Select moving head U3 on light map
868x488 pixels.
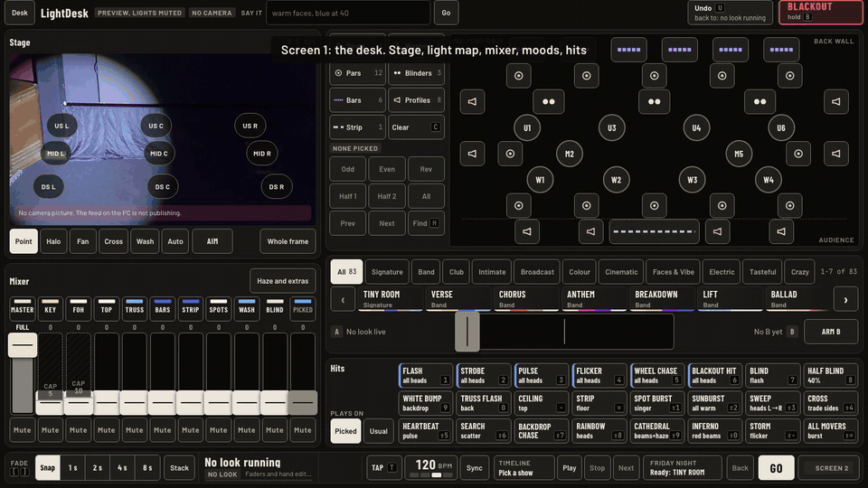click(612, 127)
